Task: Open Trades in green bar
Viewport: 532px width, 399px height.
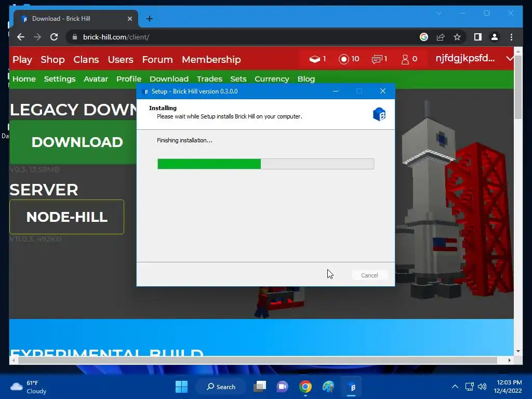Action: [209, 79]
